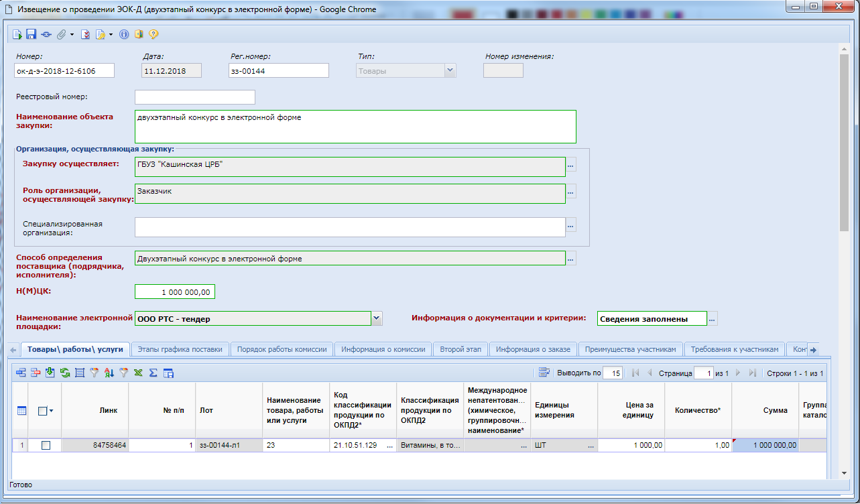Click the sign document key icon
Viewport: 860px width, 504px height.
[x=101, y=34]
